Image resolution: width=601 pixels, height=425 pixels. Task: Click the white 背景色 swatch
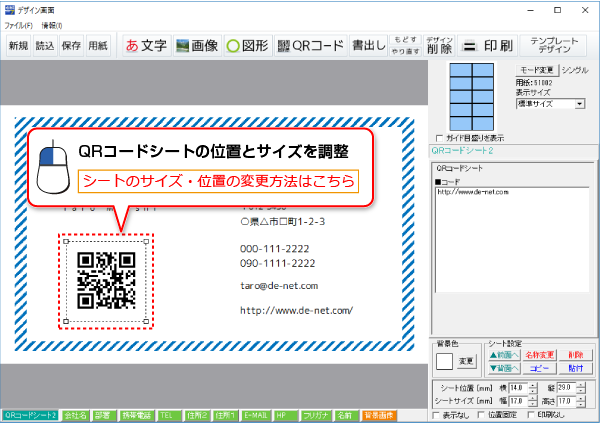click(x=444, y=361)
